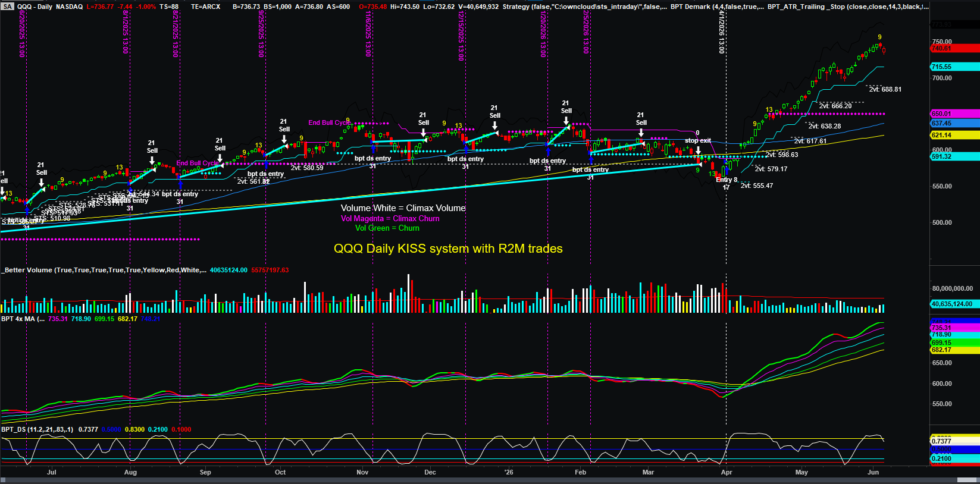This screenshot has width=980, height=484.
Task: Click the Hi=743.50 high value
Action: point(405,7)
